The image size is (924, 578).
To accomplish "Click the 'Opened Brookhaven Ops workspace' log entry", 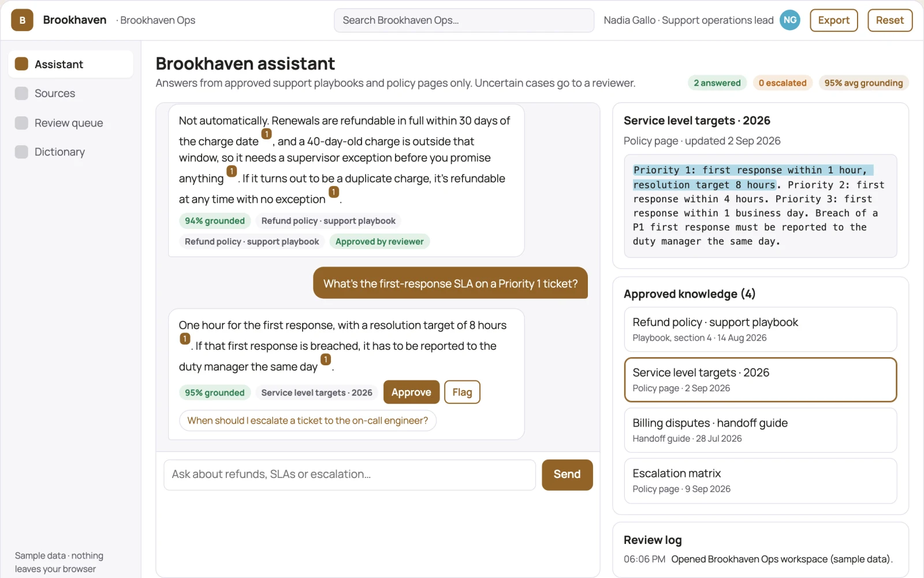I will click(782, 559).
